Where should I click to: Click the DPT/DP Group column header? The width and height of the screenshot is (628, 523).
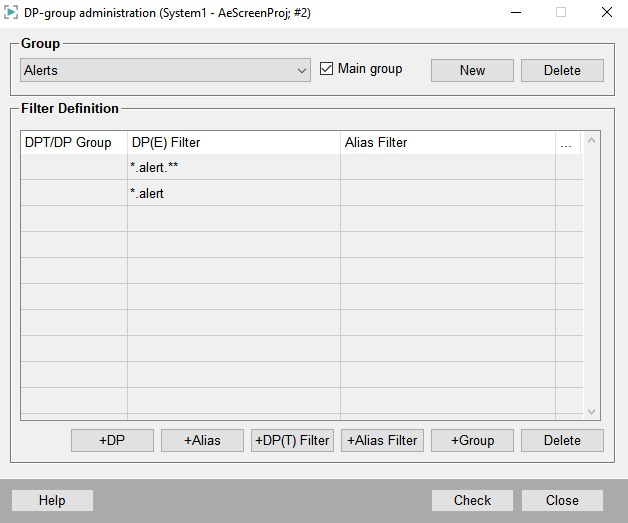coord(74,143)
